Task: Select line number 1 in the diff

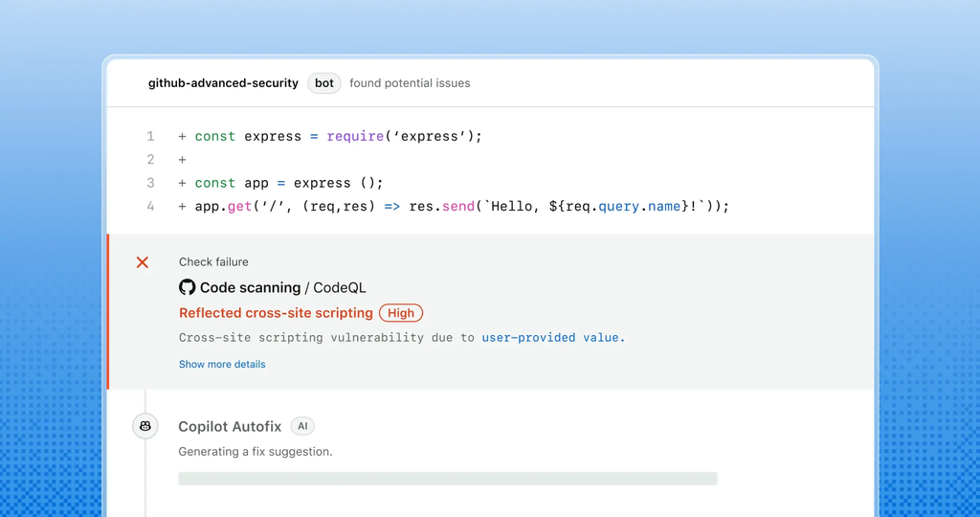Action: (150, 136)
